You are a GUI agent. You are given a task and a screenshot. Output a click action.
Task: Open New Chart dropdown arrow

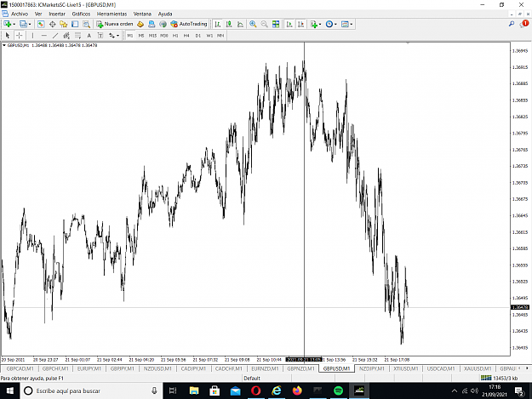pyautogui.click(x=14, y=24)
